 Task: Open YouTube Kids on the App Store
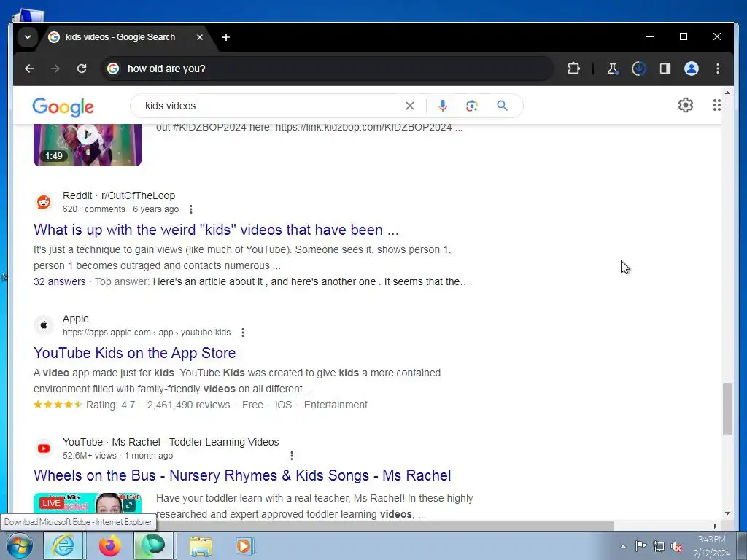click(134, 353)
